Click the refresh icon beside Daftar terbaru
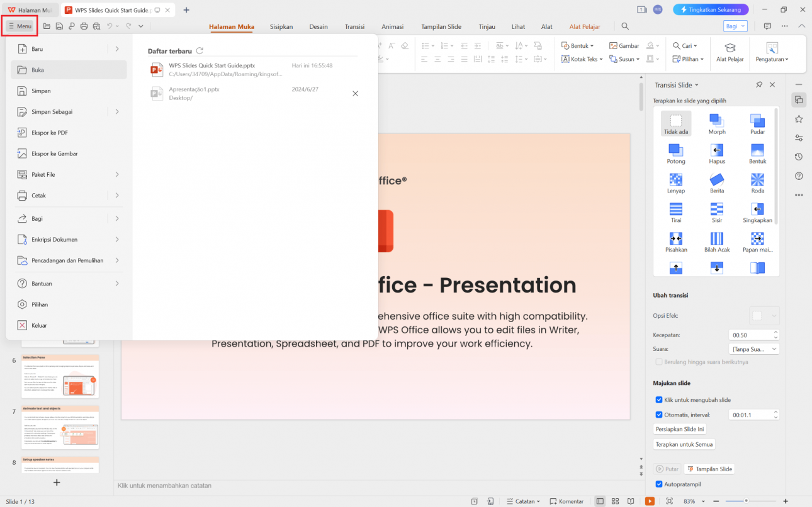Image resolution: width=812 pixels, height=507 pixels. [200, 51]
